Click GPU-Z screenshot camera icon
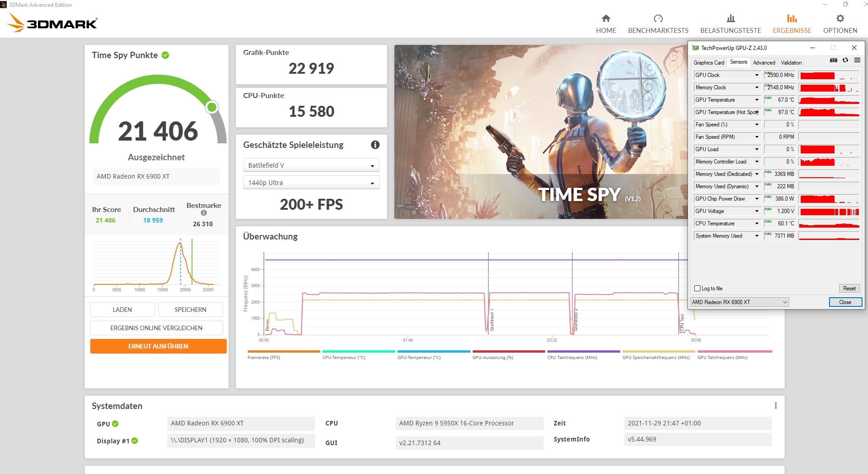868x474 pixels. click(834, 60)
